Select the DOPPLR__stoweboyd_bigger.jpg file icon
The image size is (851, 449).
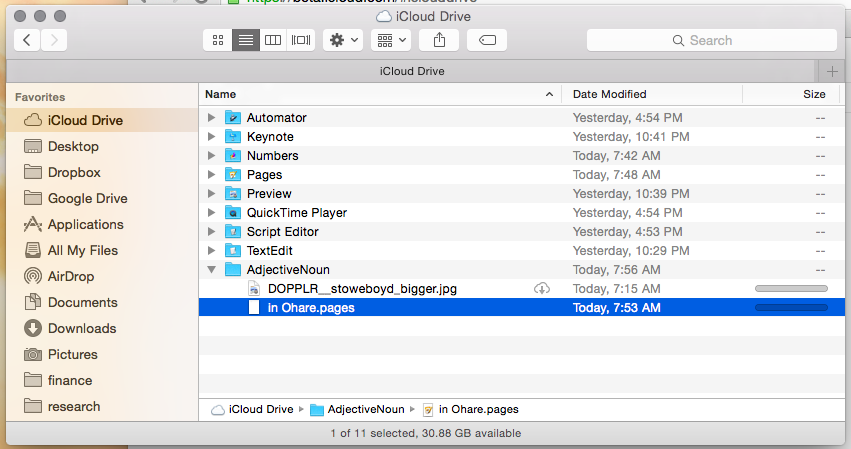[253, 288]
